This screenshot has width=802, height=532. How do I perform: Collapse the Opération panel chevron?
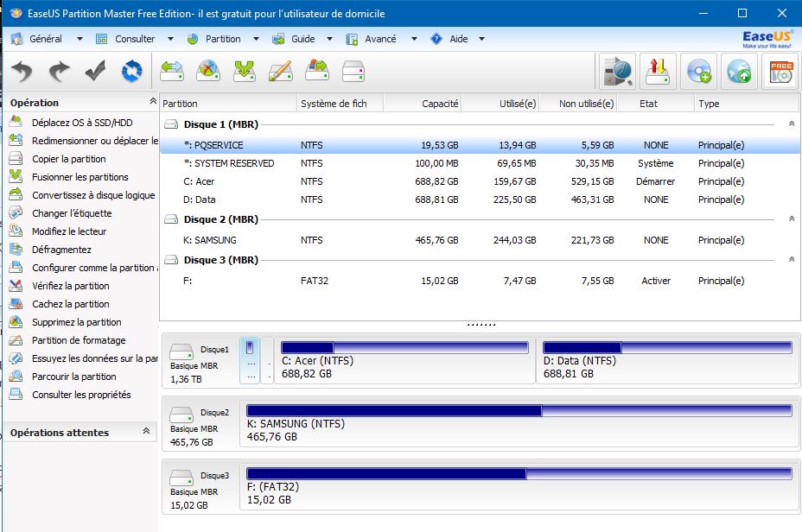[x=152, y=101]
